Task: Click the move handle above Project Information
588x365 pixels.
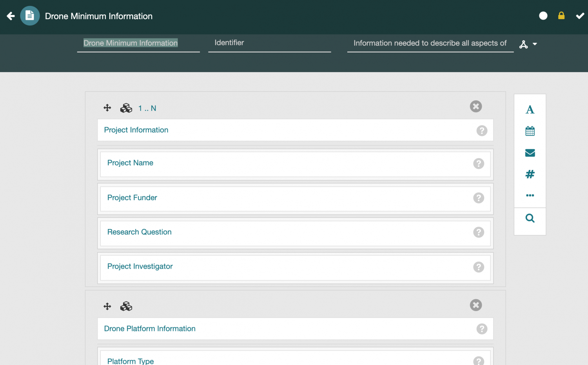Action: (x=107, y=108)
